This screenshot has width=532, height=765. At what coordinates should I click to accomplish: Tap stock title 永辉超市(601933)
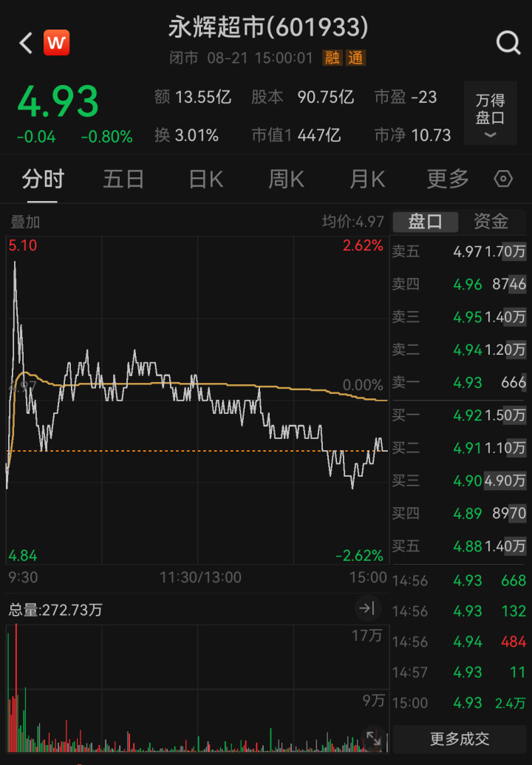[x=268, y=27]
